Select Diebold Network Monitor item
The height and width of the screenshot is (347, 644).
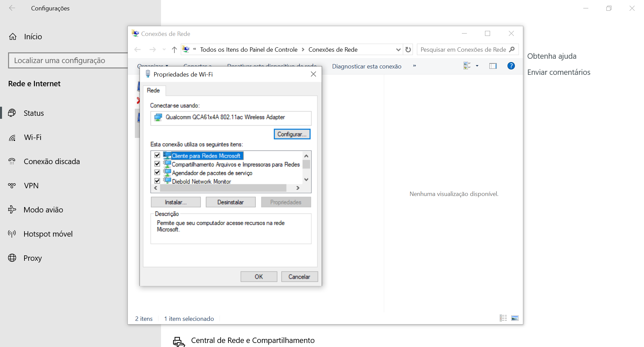click(x=201, y=181)
